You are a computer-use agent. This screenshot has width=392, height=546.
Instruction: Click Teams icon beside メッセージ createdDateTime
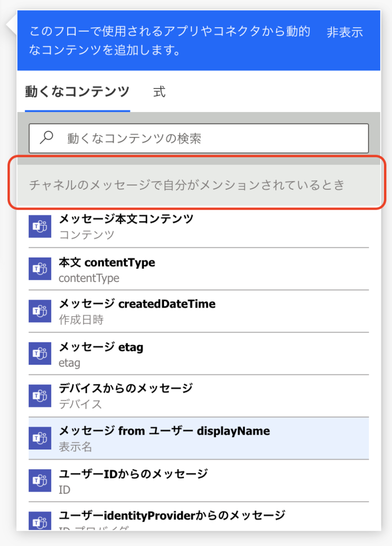(x=39, y=311)
